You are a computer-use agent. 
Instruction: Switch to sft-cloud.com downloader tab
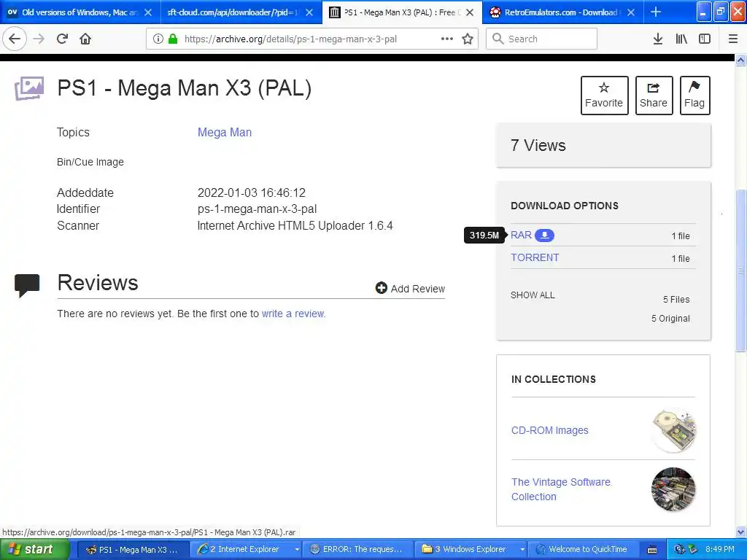point(233,12)
